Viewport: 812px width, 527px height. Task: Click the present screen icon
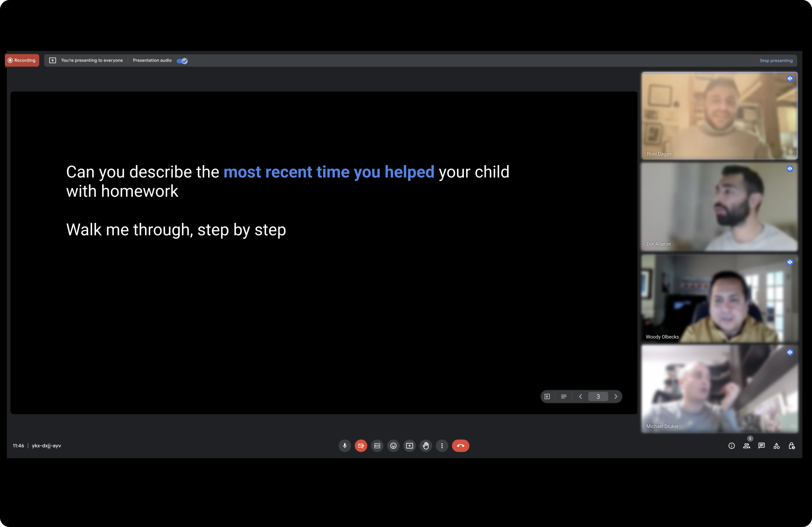coord(409,446)
